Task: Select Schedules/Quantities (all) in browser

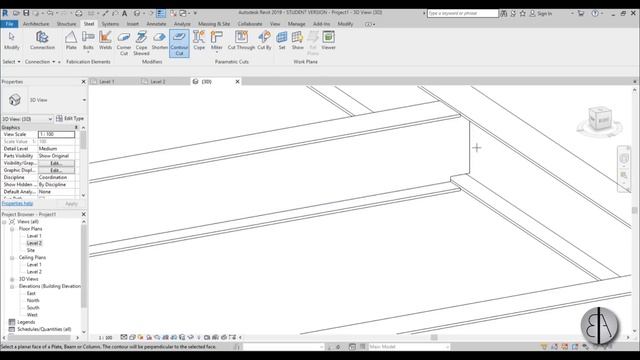Action: [44, 329]
